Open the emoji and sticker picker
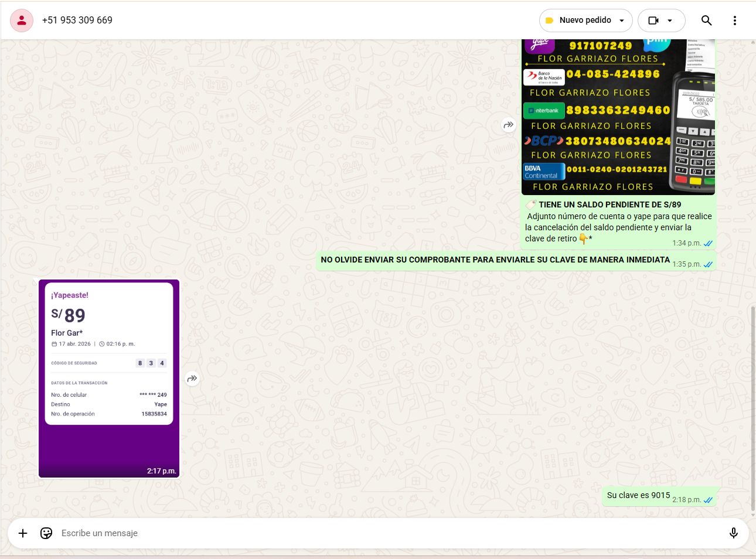This screenshot has width=756, height=559. pyautogui.click(x=46, y=533)
